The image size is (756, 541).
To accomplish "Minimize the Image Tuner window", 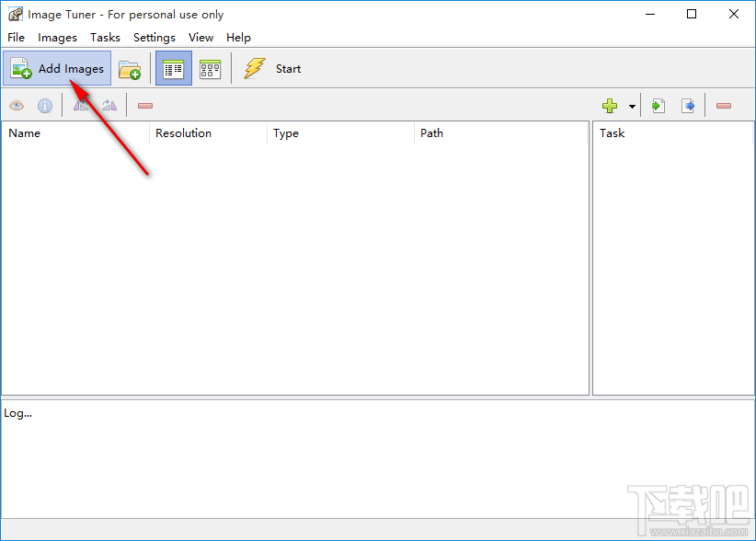I will click(650, 14).
